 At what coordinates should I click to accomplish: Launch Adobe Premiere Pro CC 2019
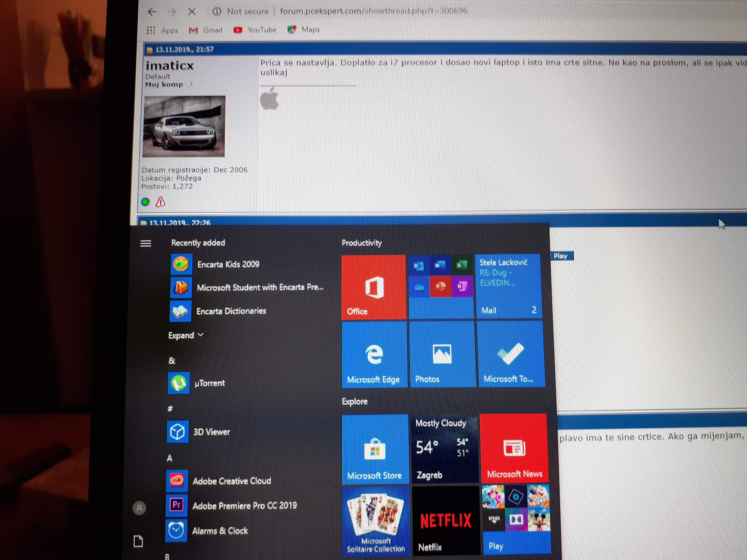(x=245, y=505)
